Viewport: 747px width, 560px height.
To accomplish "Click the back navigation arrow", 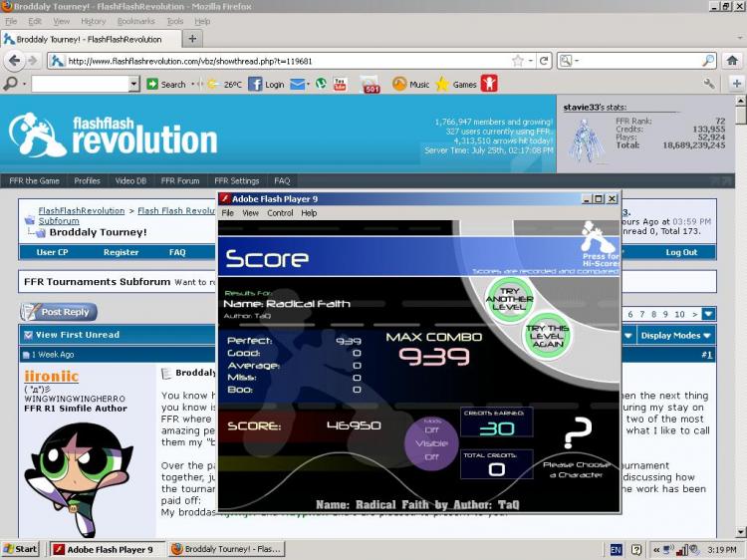I will point(15,61).
